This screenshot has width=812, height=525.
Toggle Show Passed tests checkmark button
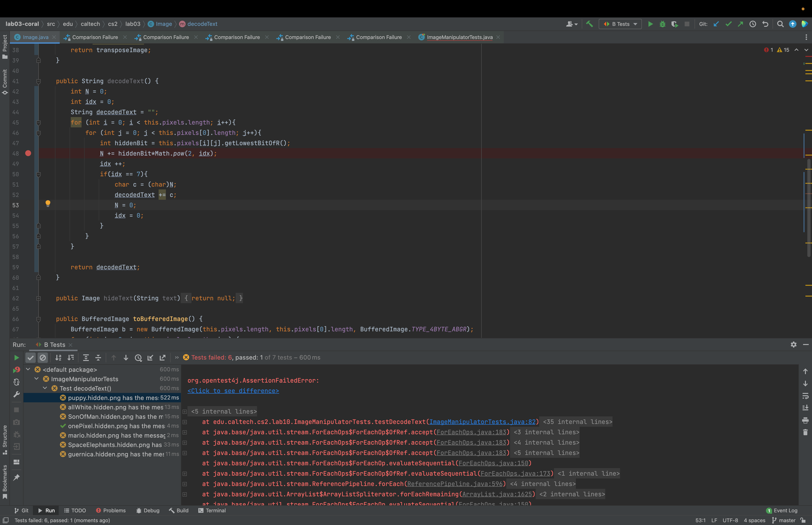click(31, 358)
